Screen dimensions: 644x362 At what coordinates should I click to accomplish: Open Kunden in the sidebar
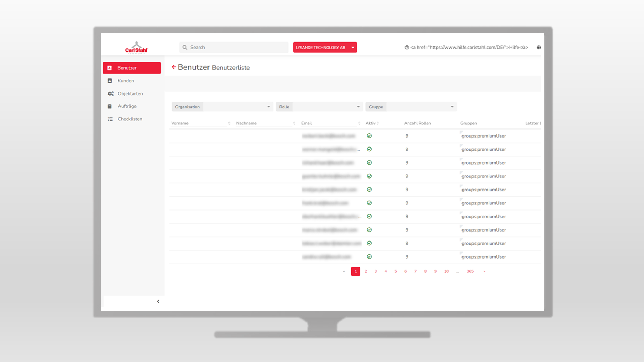126,81
